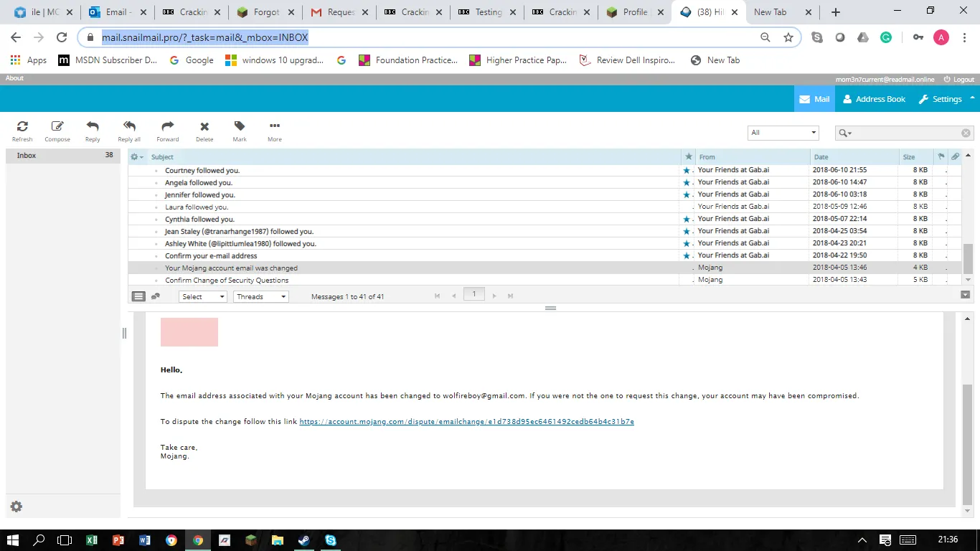The height and width of the screenshot is (551, 980).
Task: Click the Mojang dispute email change link
Action: (466, 422)
